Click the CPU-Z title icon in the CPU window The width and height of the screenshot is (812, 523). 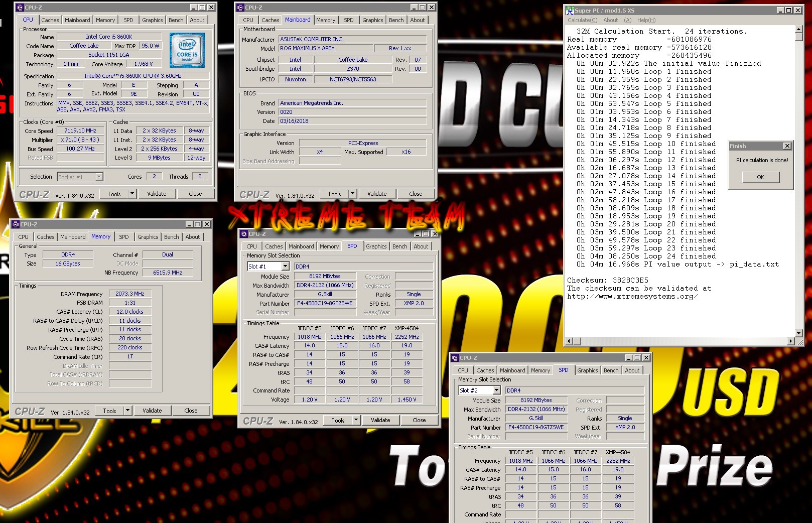[20, 8]
